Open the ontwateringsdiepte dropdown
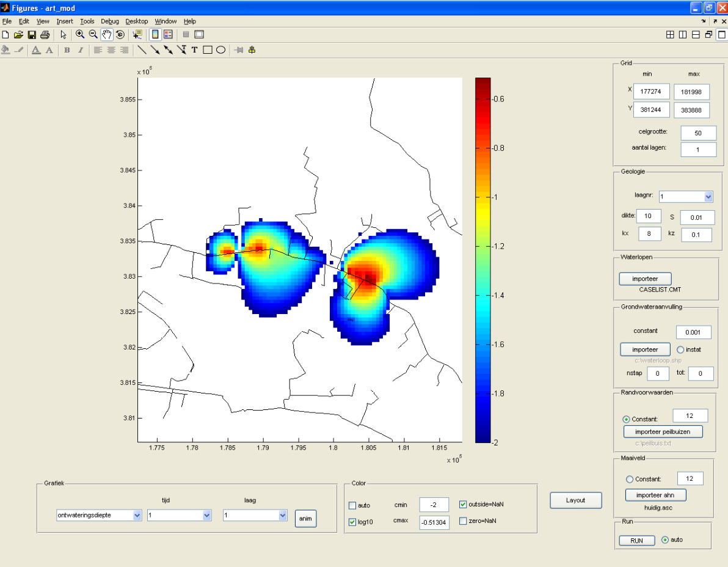 click(x=99, y=516)
